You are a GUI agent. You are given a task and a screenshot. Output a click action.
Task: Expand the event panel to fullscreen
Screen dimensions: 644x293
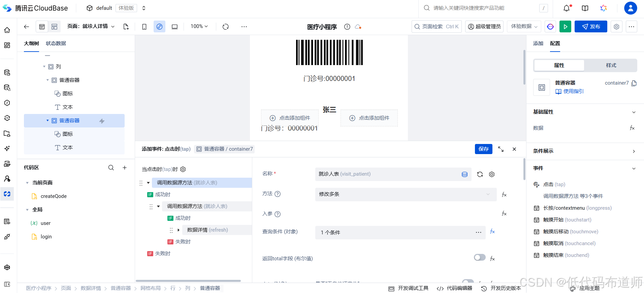[501, 149]
